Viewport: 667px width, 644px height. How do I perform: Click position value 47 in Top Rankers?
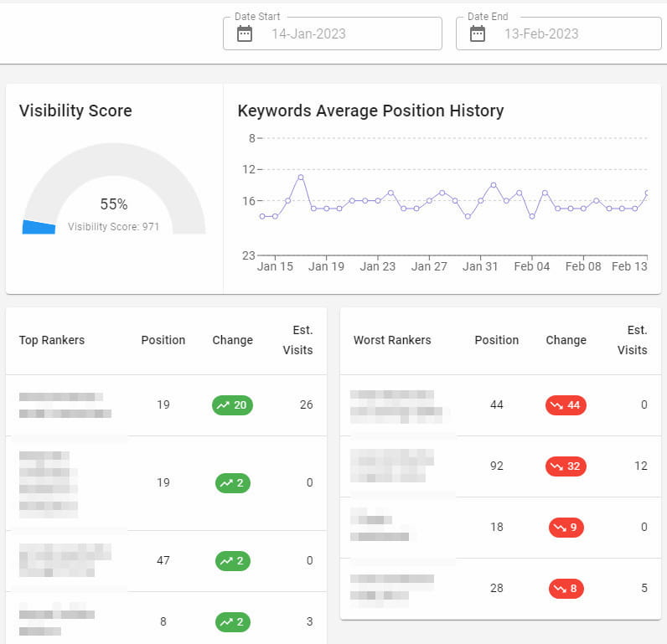click(x=163, y=561)
